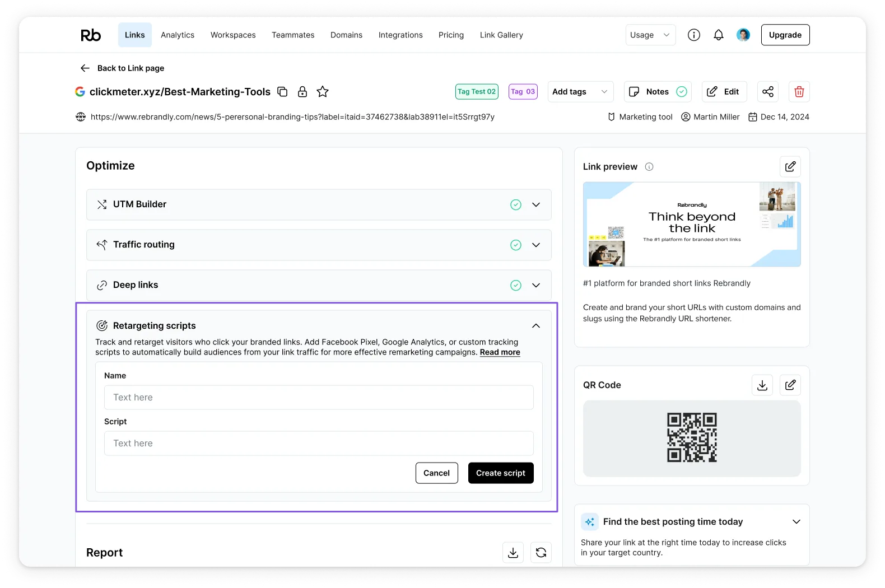
Task: Click the Tag Test 02 tag
Action: [x=477, y=92]
